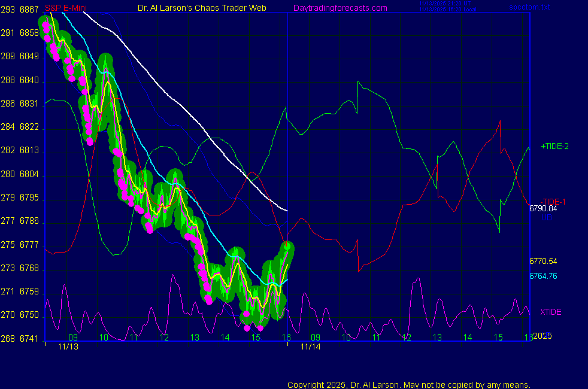Click the 11/14 date marker on time axis

[x=310, y=347]
